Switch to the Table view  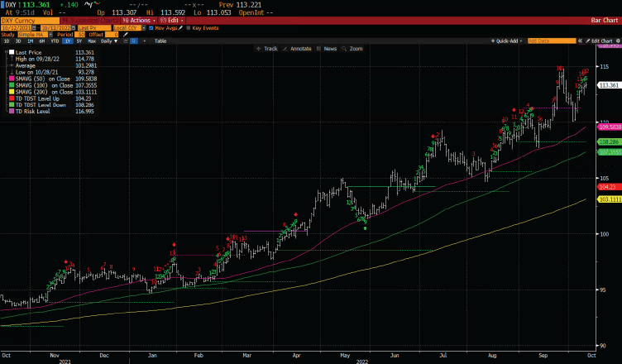click(x=160, y=41)
